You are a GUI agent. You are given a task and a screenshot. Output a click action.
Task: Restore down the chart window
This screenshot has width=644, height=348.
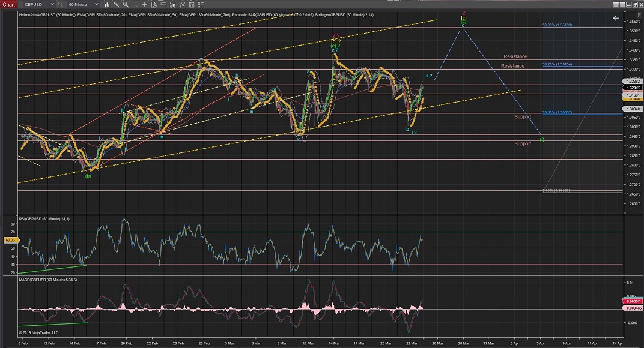click(x=634, y=5)
